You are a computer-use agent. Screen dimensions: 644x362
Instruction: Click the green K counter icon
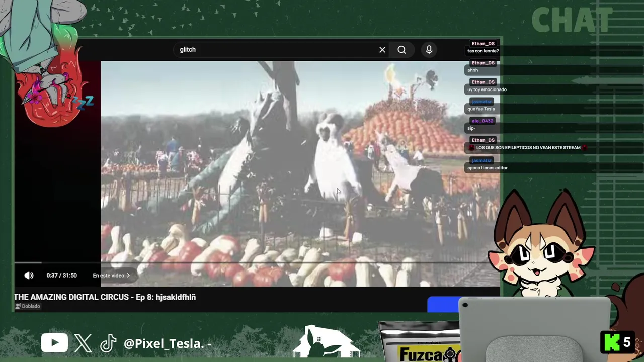612,343
